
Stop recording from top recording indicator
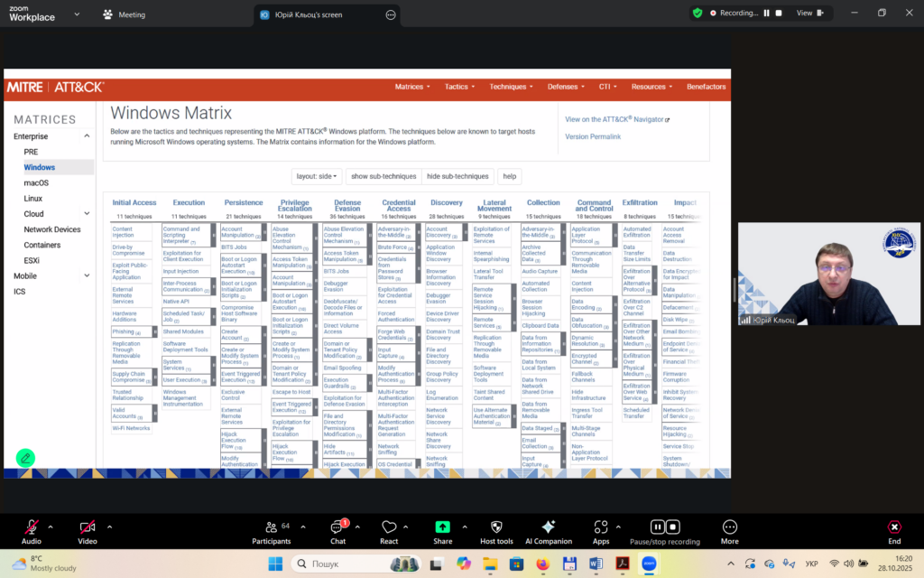point(779,14)
